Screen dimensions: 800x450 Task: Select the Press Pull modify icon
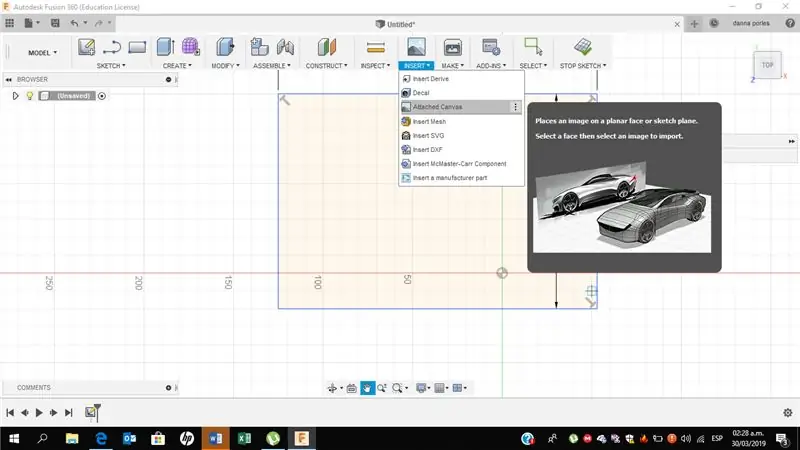225,47
